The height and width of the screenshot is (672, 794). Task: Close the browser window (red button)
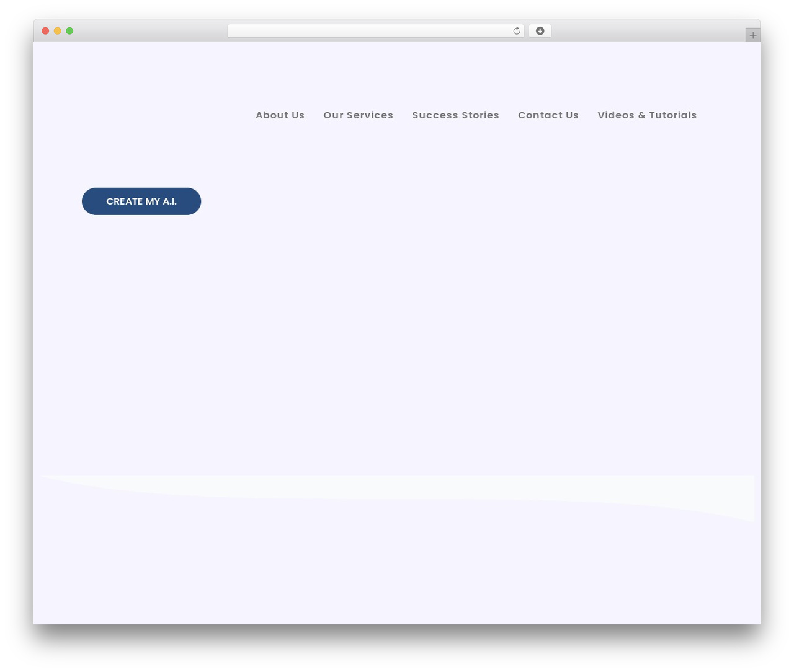click(x=45, y=31)
